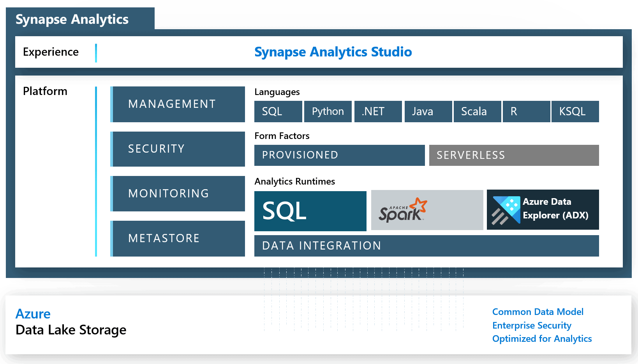Viewport: 638px width, 364px height.
Task: Select the PROVISIONED form factor
Action: pos(340,155)
